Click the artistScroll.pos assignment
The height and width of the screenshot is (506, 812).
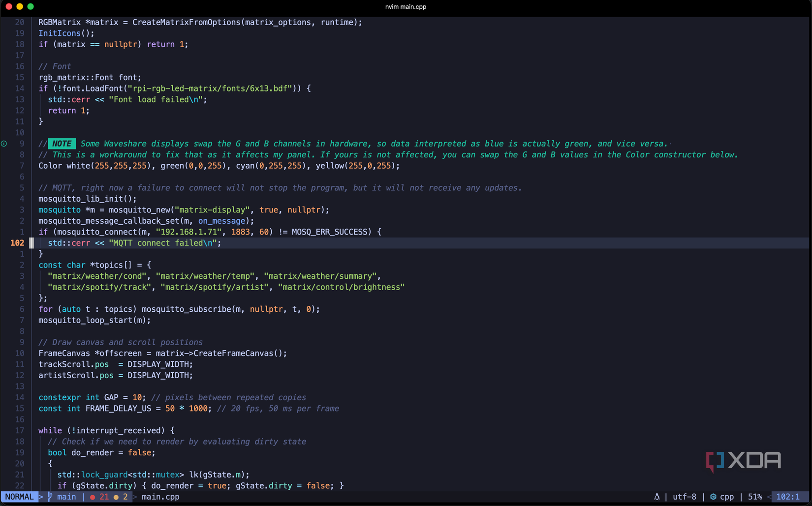[x=116, y=375]
